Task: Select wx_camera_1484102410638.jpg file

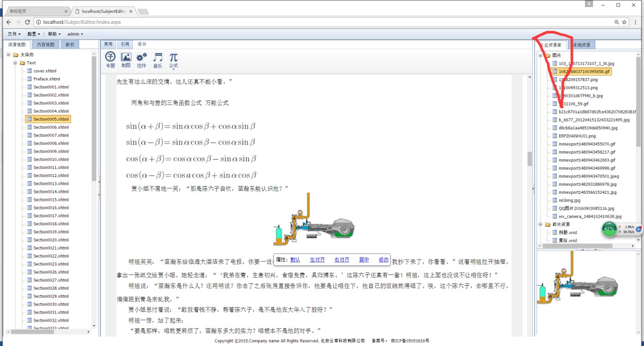Action: pyautogui.click(x=590, y=216)
